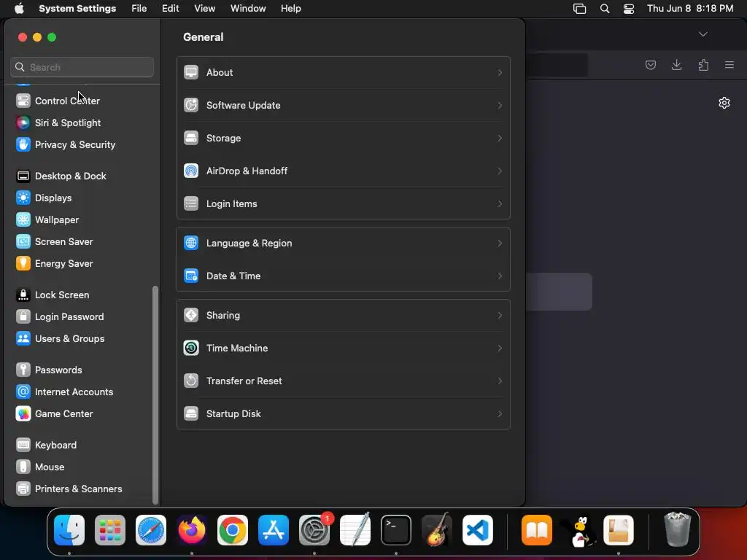Click the Firefox pocket save icon
The width and height of the screenshot is (747, 560).
click(x=650, y=65)
